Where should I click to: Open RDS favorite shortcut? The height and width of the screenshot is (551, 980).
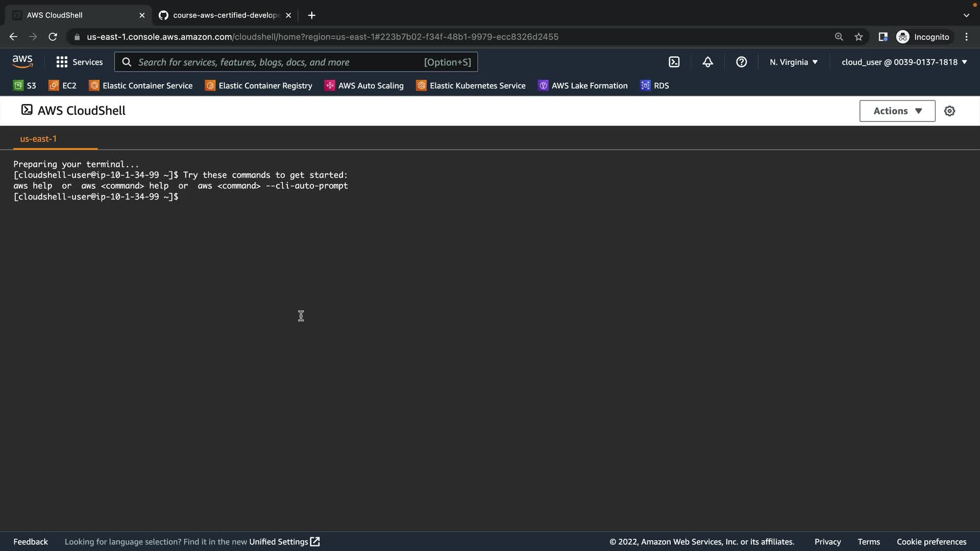click(654, 86)
